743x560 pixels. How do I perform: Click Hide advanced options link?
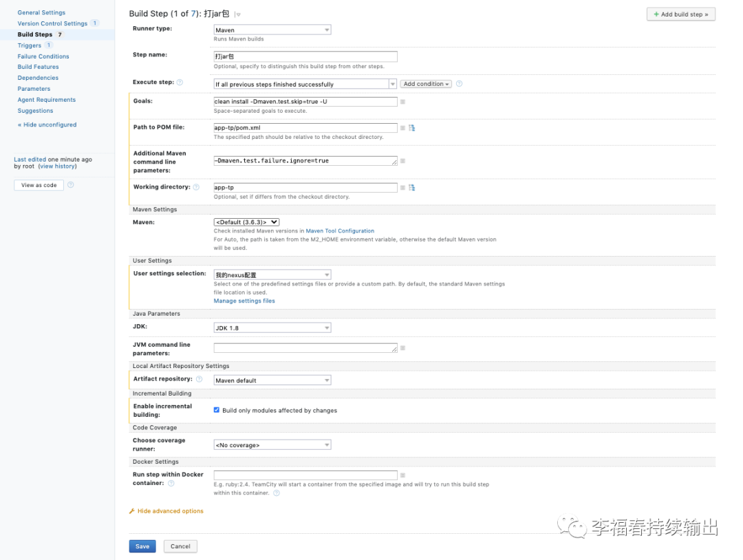(170, 511)
